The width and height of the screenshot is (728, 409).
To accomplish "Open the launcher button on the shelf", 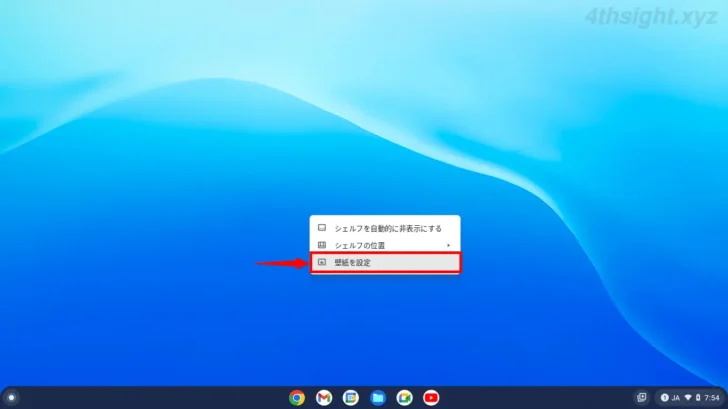I will pyautogui.click(x=11, y=398).
